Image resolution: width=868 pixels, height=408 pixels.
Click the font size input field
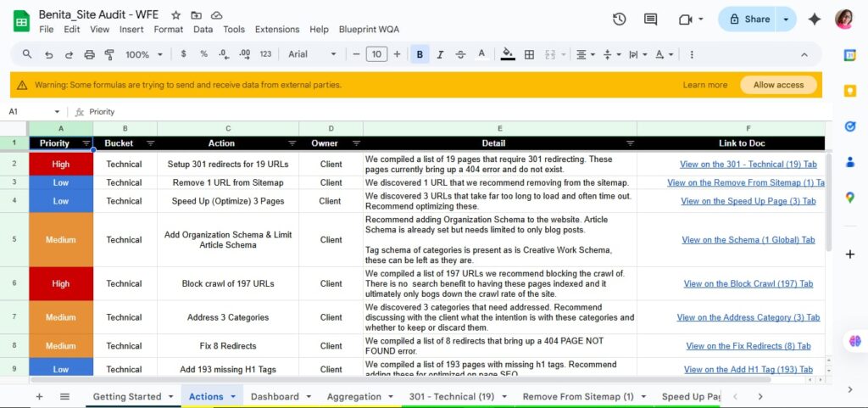376,54
